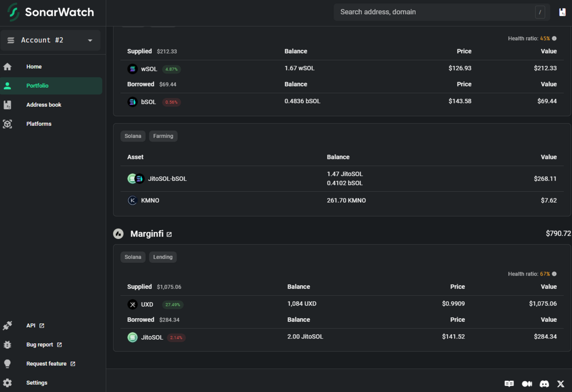Click the Bug report bug icon
Screen dimensions: 572x392
[x=7, y=345]
